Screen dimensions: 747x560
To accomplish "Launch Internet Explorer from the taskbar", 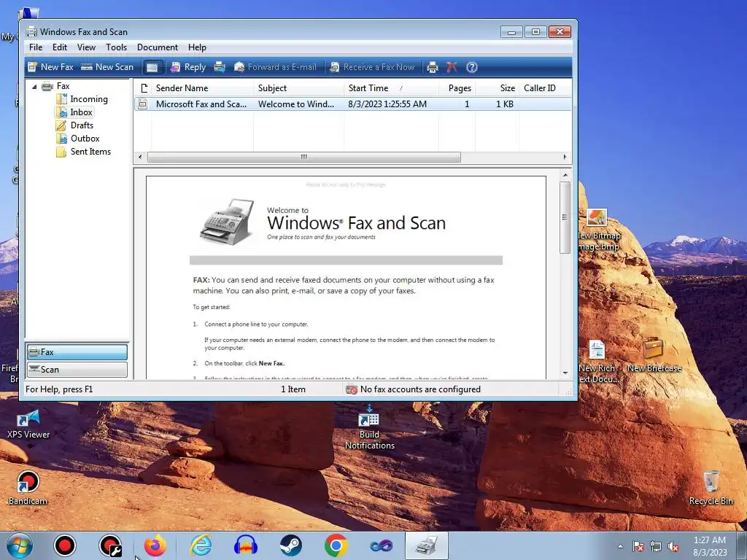I will (201, 545).
